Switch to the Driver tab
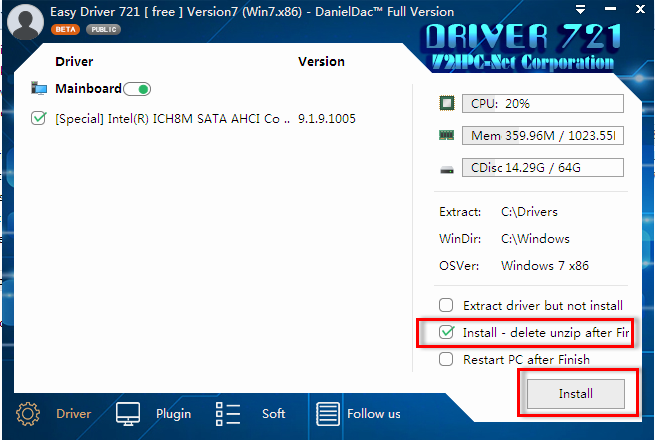 [x=74, y=414]
